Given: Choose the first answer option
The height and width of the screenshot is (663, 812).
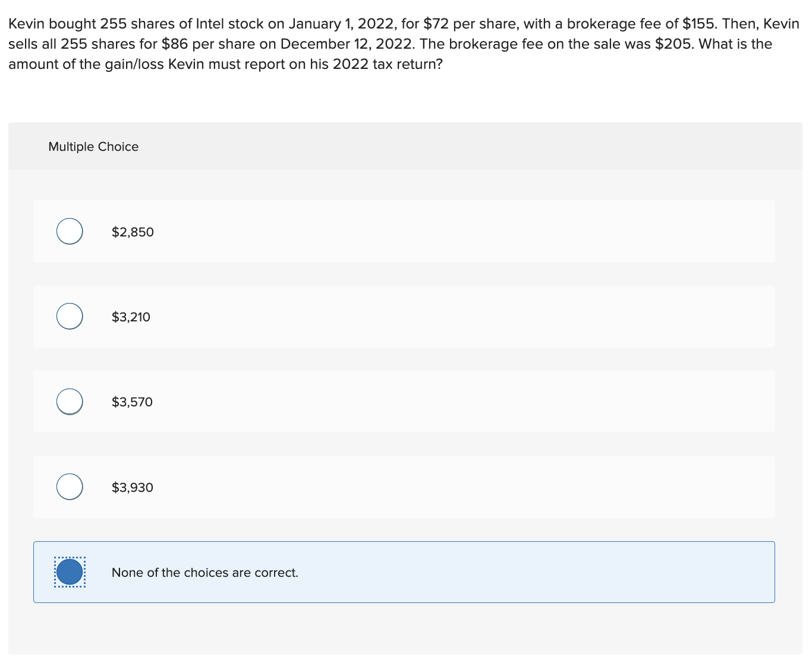Looking at the screenshot, I should (69, 231).
